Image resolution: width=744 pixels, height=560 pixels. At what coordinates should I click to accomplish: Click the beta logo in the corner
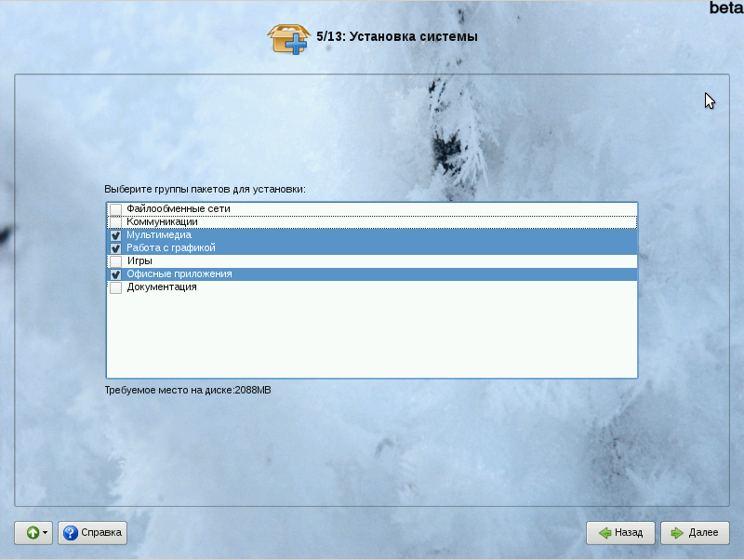pyautogui.click(x=725, y=7)
